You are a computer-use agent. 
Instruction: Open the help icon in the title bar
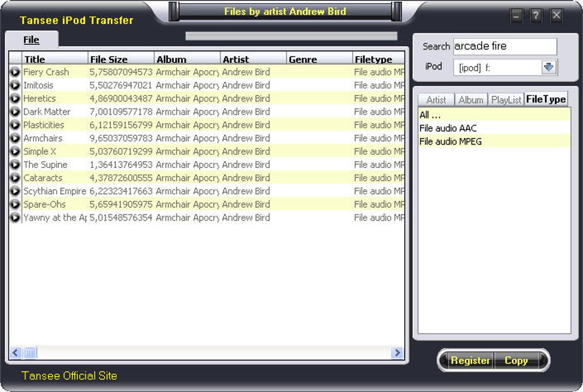click(536, 15)
